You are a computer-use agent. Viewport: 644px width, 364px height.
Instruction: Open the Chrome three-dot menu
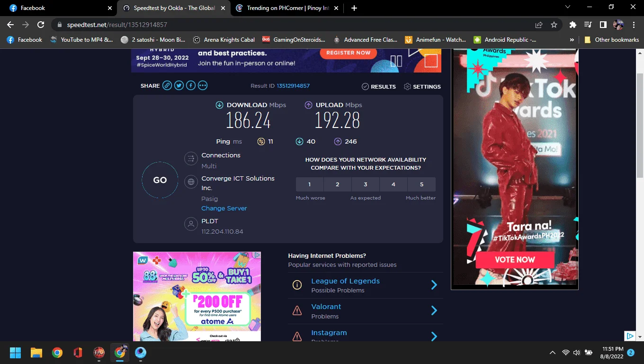coord(633,25)
